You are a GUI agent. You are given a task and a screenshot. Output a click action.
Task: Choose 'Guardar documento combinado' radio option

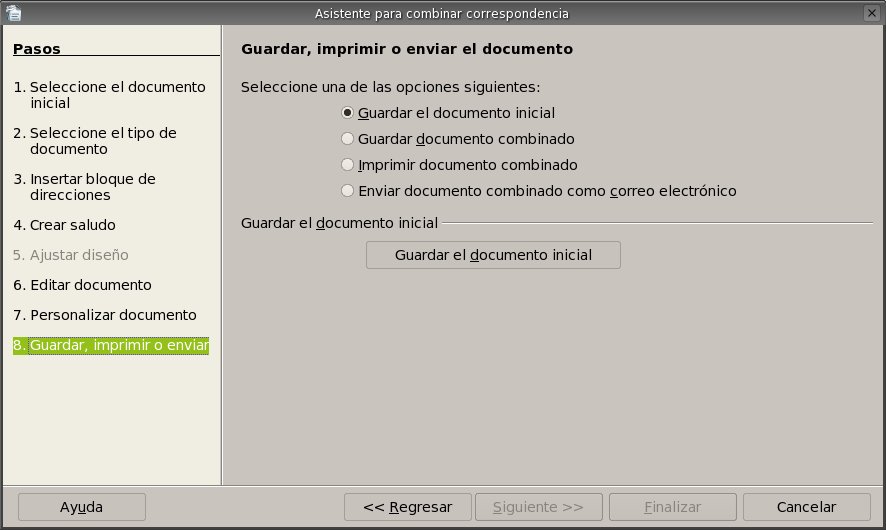click(348, 139)
